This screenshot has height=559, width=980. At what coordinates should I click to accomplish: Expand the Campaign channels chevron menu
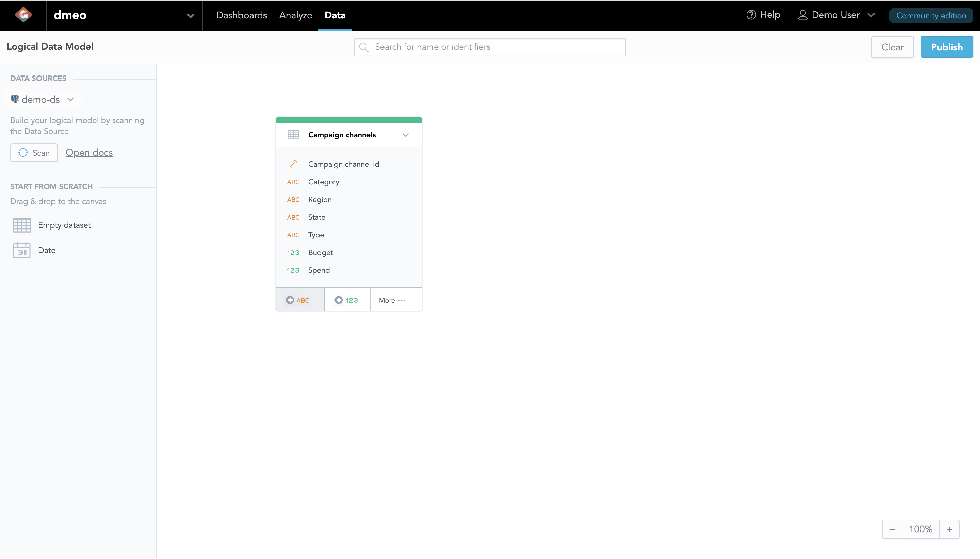[405, 135]
